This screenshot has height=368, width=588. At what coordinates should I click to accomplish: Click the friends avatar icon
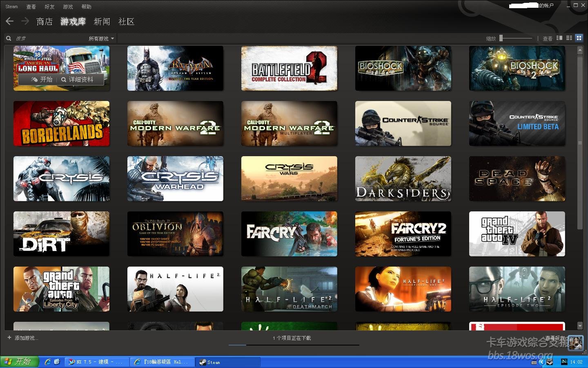pyautogui.click(x=576, y=343)
